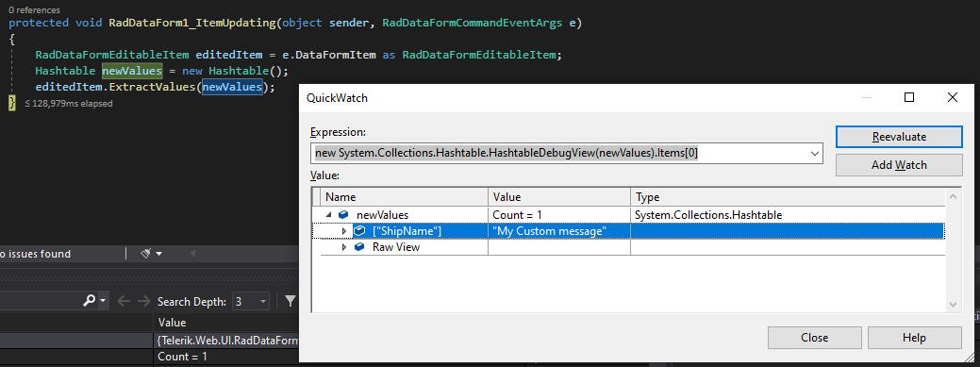The image size is (980, 367).
Task: Click the search magnifier icon
Action: [90, 301]
